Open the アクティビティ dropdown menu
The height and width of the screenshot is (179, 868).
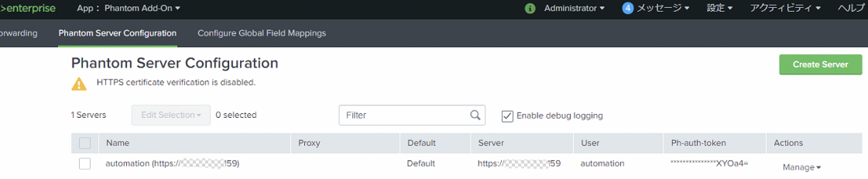tap(785, 8)
